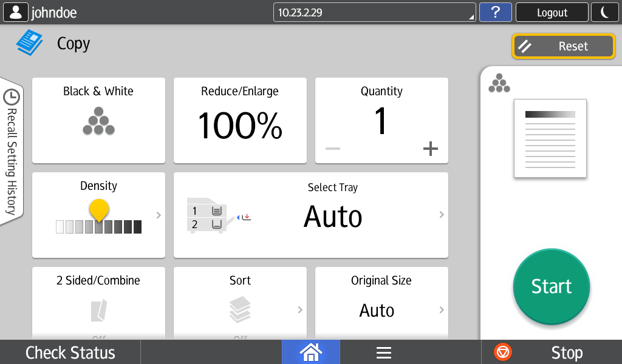Viewport: 622px width, 364px height.
Task: Open Check Status
Action: 70,352
